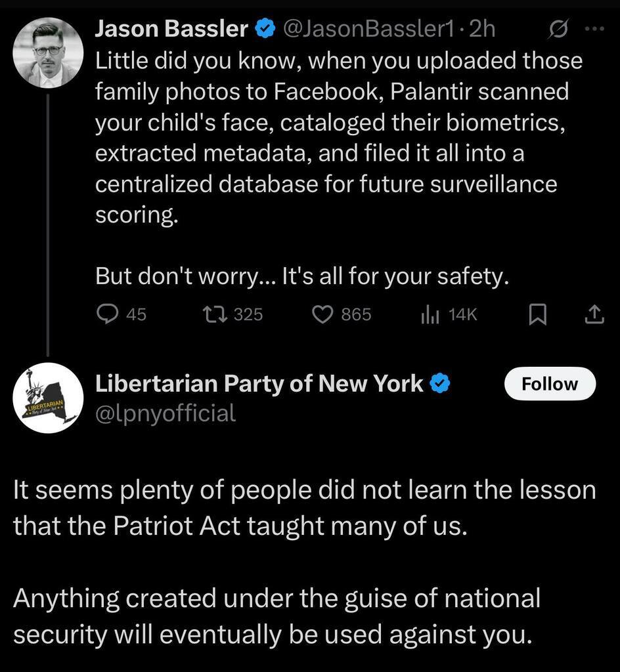Open Libertarian Party of New York avatar
The image size is (620, 672).
(x=49, y=397)
